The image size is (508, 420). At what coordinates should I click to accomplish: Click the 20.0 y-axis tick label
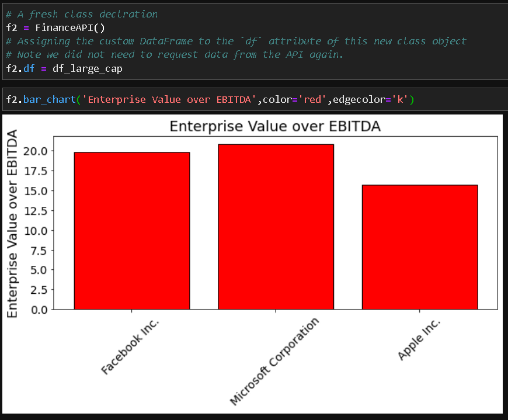click(36, 151)
